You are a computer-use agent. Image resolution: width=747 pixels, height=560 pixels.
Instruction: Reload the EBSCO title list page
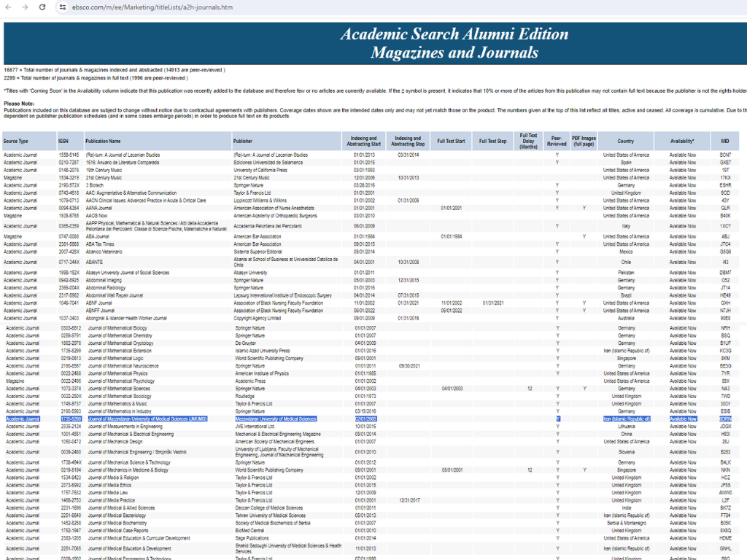tap(42, 7)
